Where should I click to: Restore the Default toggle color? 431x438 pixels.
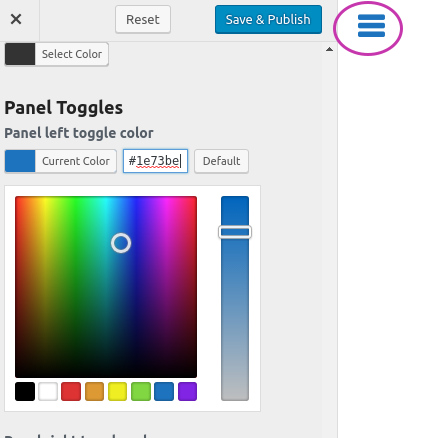(x=221, y=161)
